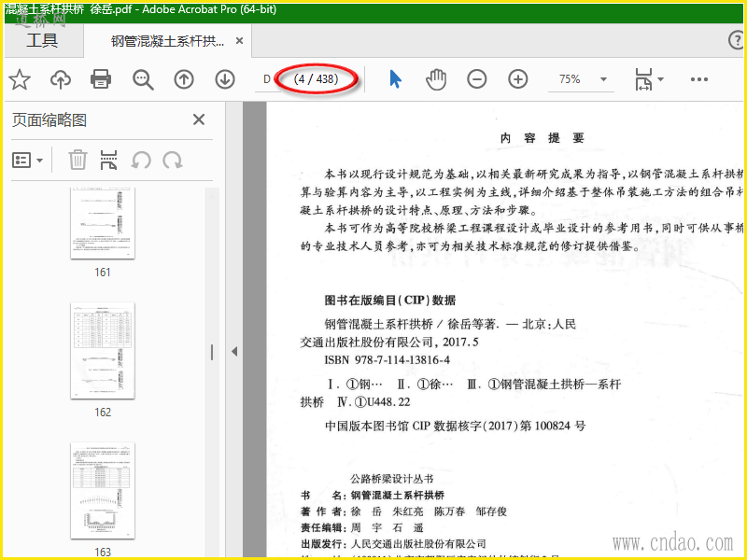The image size is (747, 560).
Task: Close the 钢管混凝土系杆拱 document tab
Action: (x=240, y=41)
